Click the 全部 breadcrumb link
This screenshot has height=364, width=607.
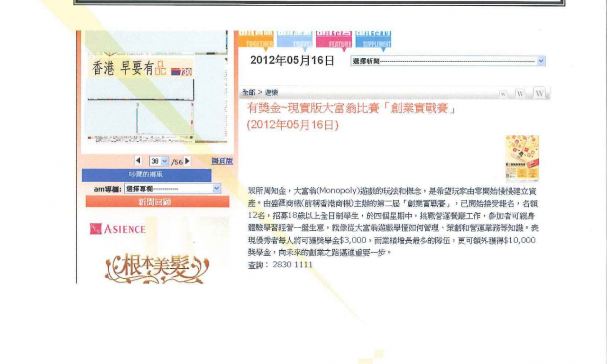tap(248, 92)
